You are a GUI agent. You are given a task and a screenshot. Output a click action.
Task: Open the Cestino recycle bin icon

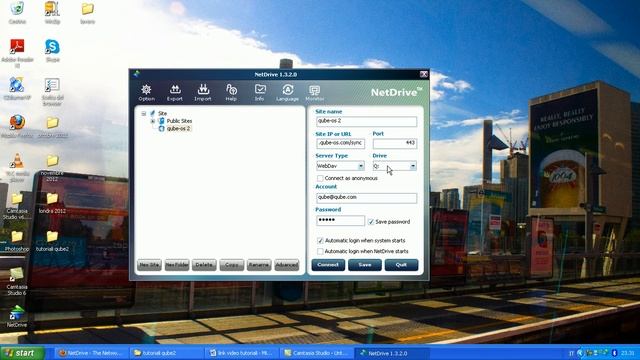tap(17, 13)
